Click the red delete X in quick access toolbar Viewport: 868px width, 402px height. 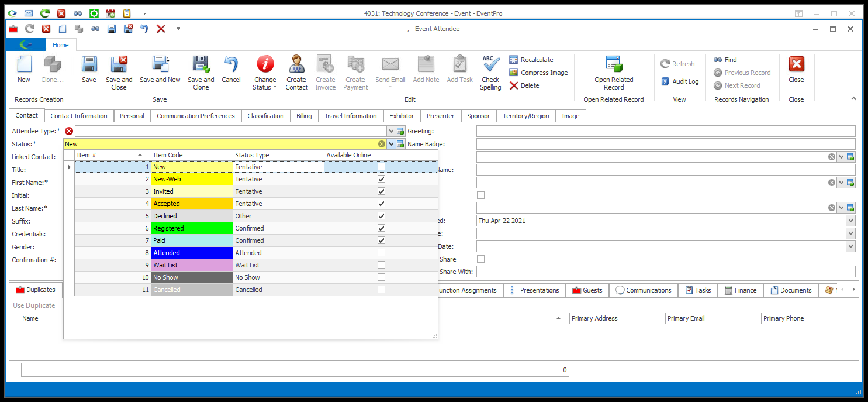(x=161, y=29)
